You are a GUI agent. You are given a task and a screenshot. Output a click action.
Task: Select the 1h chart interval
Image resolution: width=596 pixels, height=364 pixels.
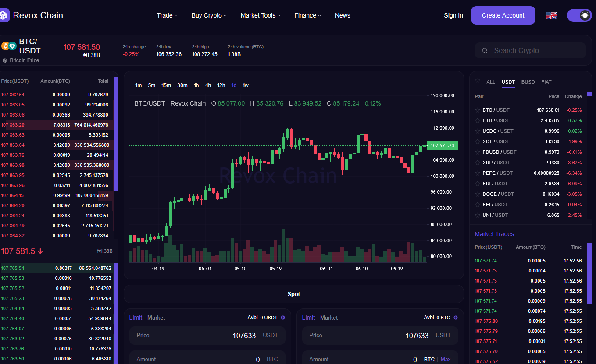point(196,85)
